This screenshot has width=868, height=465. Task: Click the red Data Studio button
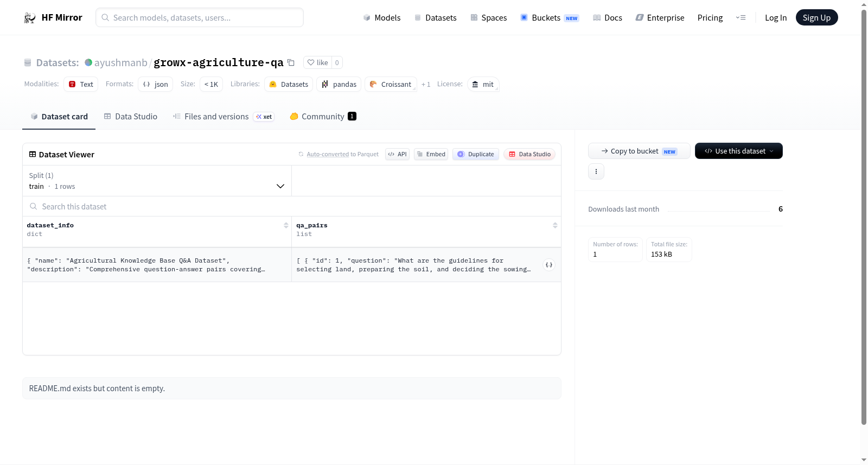point(529,154)
